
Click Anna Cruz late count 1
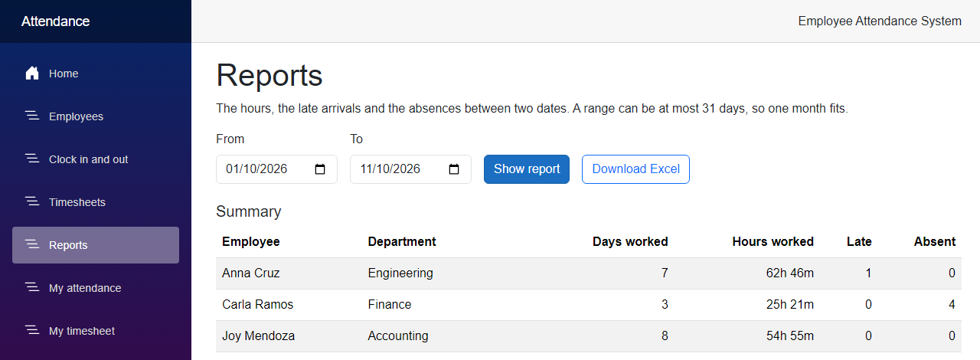click(x=868, y=273)
